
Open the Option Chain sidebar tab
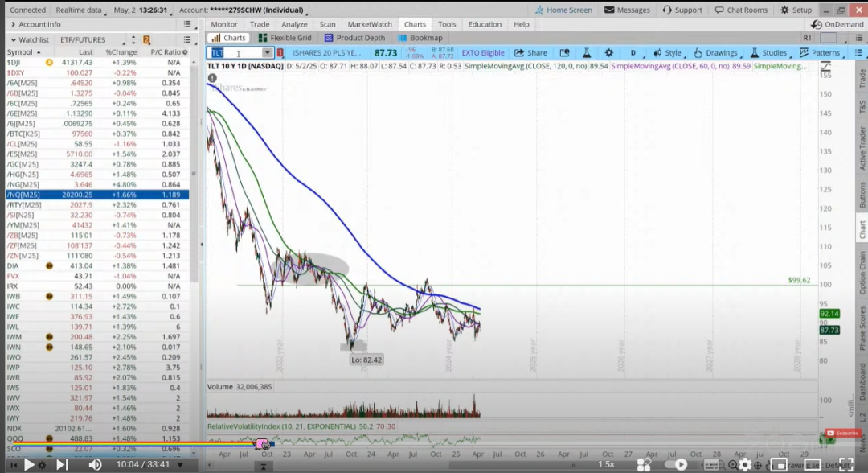[862, 273]
